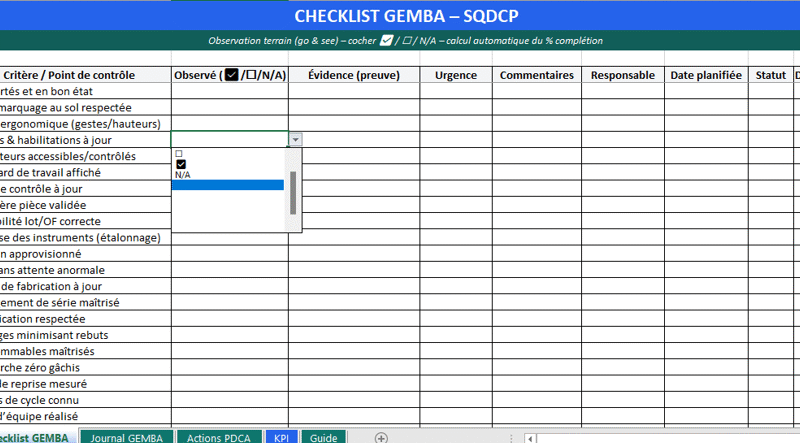Viewport: 800px width, 443px height.
Task: Select the 'approvisionné' criterion cell
Action: [85, 254]
